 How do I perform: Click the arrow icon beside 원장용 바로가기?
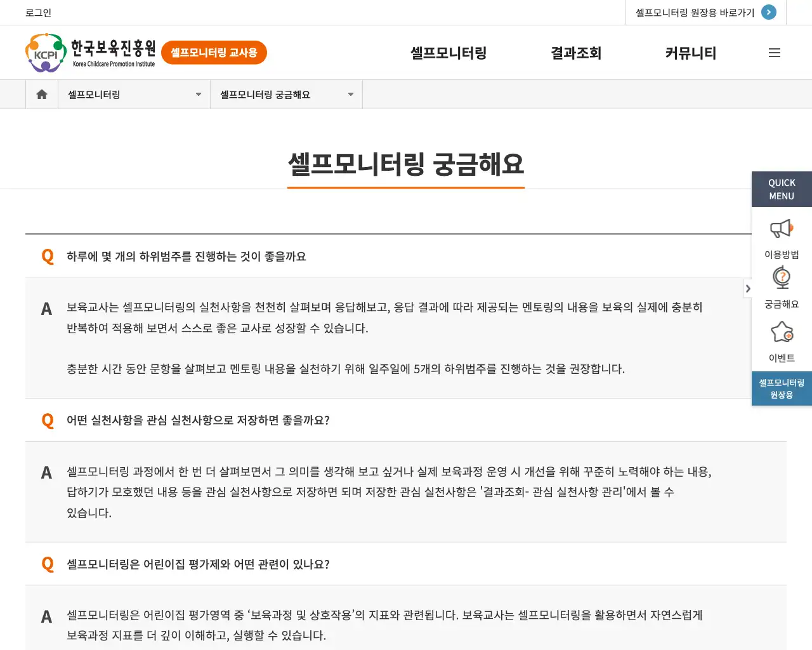pos(769,12)
